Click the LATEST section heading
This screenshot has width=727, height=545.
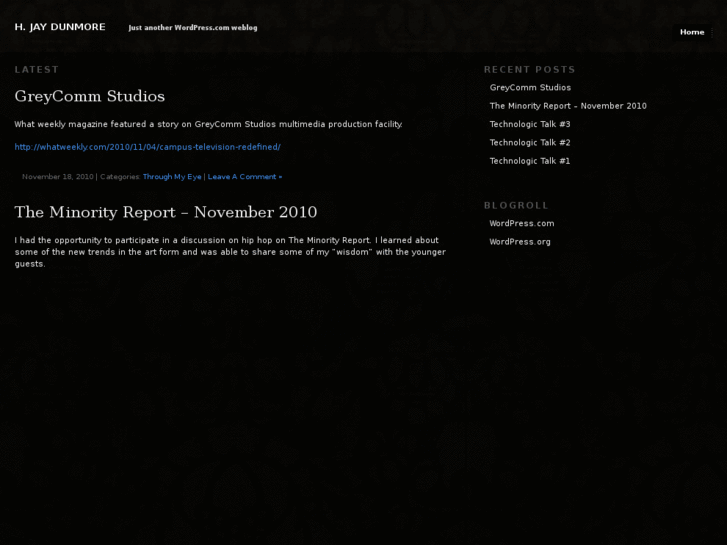(x=36, y=70)
